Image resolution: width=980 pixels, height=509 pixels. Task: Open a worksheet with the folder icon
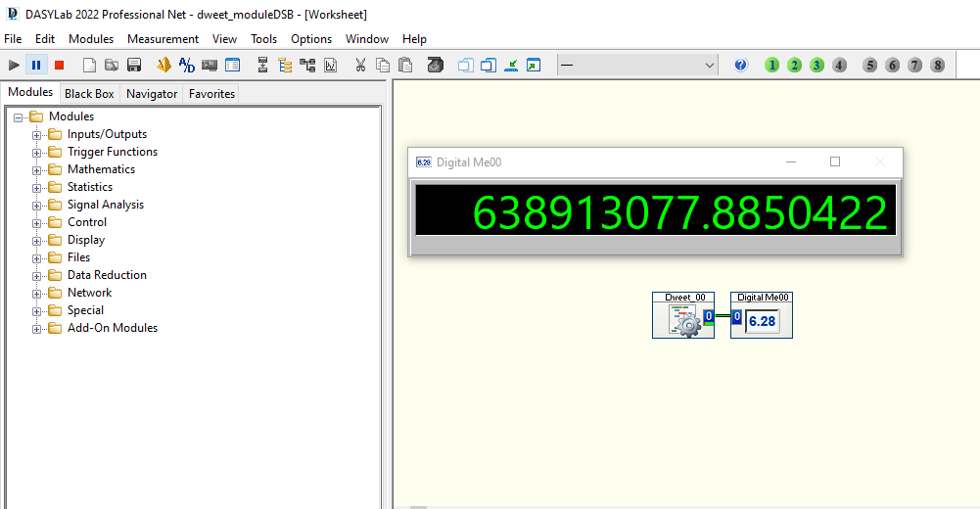point(112,65)
